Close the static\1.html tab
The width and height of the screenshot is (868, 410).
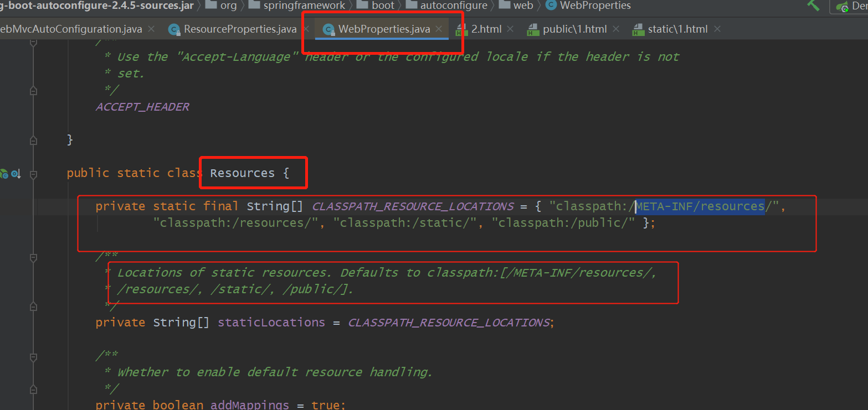[x=717, y=29]
